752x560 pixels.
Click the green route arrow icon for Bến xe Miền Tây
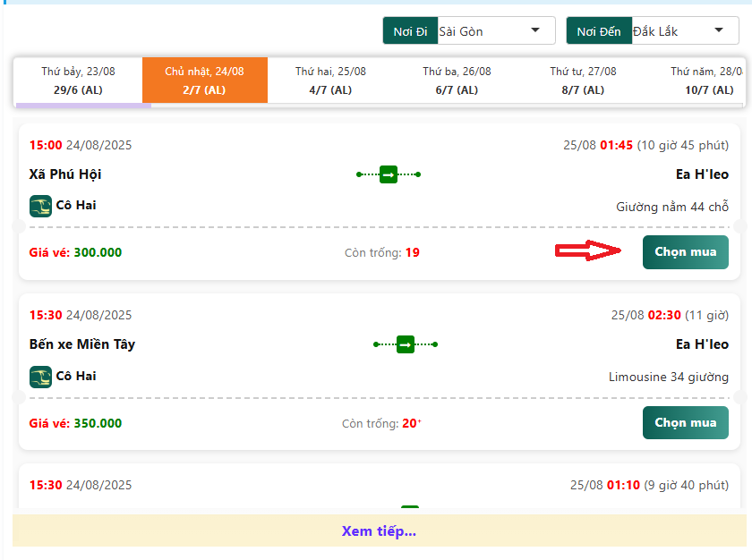tap(406, 344)
